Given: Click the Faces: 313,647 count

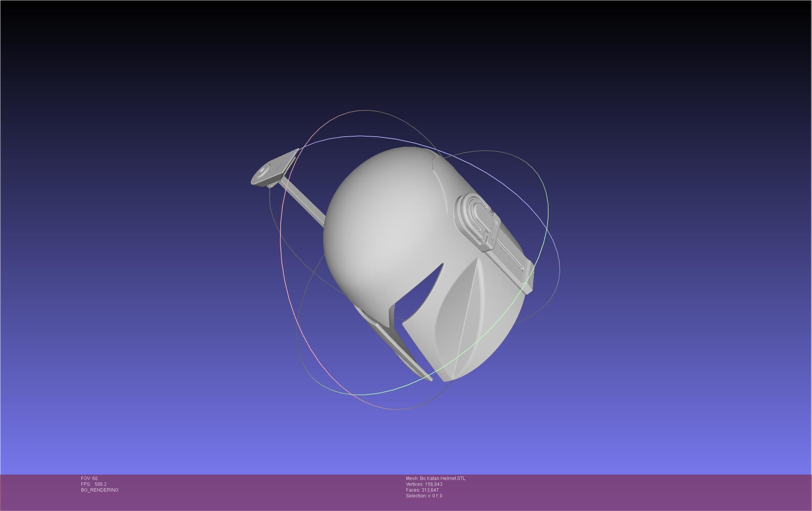Looking at the screenshot, I should (422, 490).
